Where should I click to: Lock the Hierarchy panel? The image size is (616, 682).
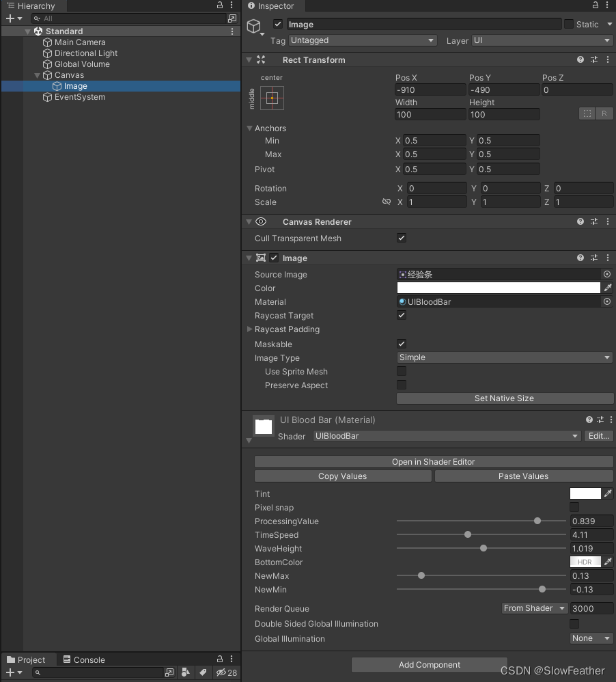click(x=220, y=5)
